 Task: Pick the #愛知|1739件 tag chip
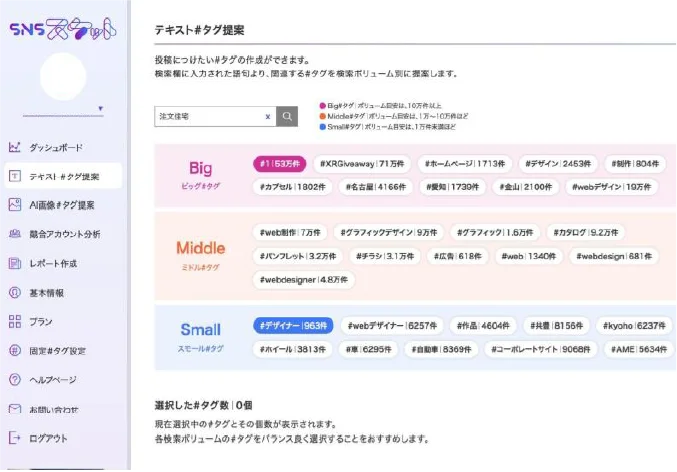452,187
